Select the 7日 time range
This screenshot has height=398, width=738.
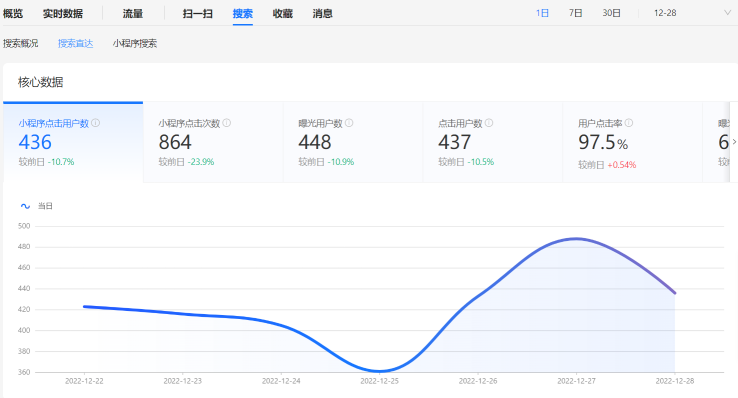[x=575, y=13]
